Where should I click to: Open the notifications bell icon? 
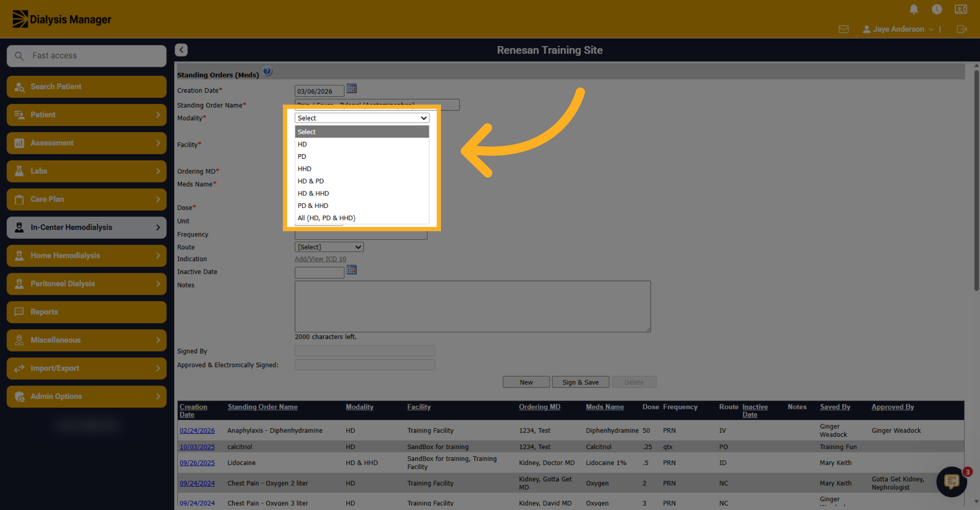(x=914, y=9)
